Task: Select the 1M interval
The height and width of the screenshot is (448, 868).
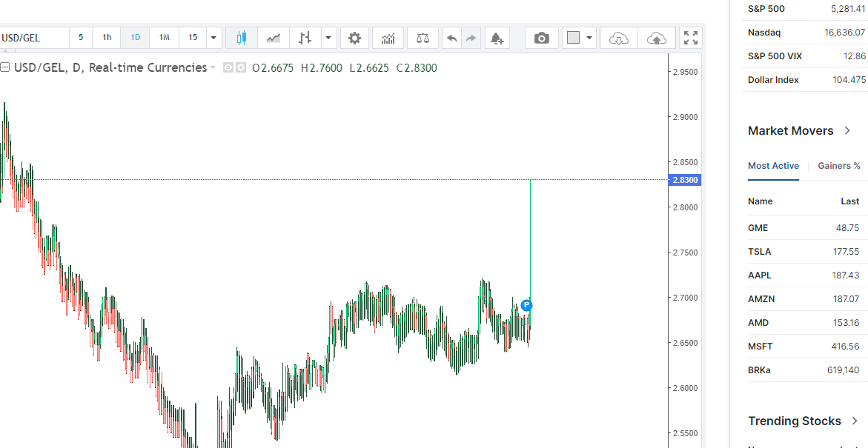Action: [x=165, y=38]
